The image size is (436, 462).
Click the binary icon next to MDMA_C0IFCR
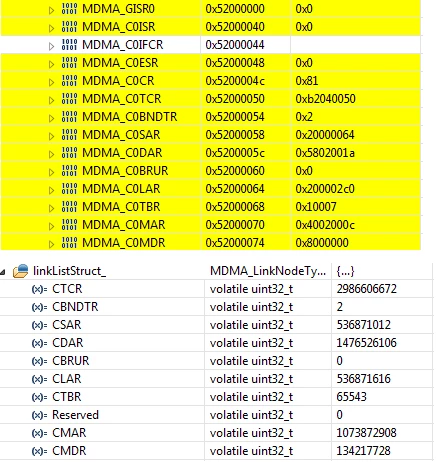pyautogui.click(x=69, y=45)
